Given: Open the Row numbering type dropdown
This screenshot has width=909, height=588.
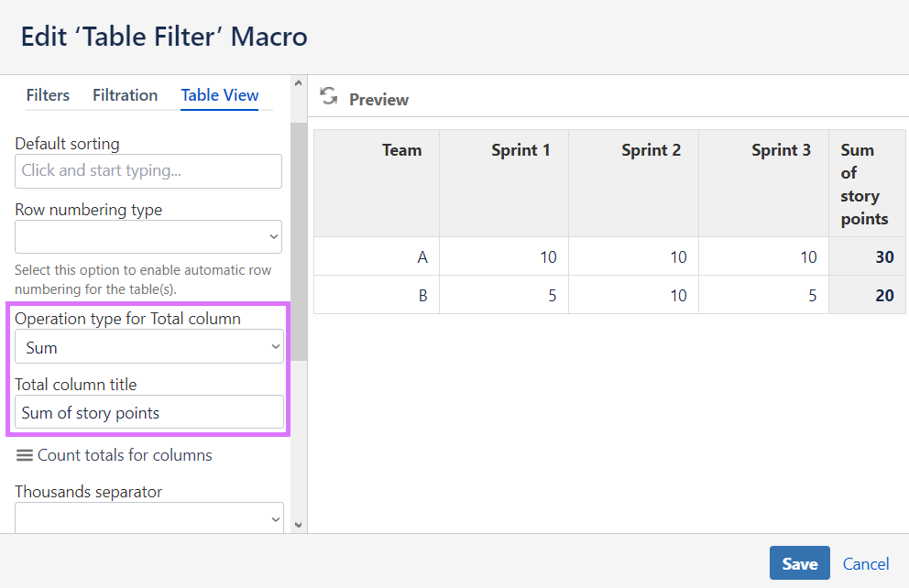Looking at the screenshot, I should click(148, 236).
